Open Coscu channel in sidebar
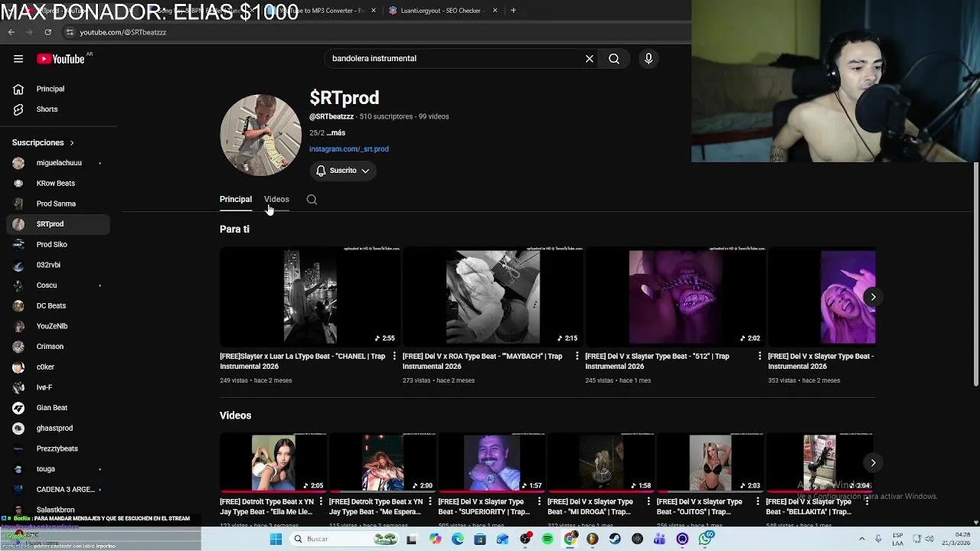This screenshot has height=551, width=980. coord(58,285)
